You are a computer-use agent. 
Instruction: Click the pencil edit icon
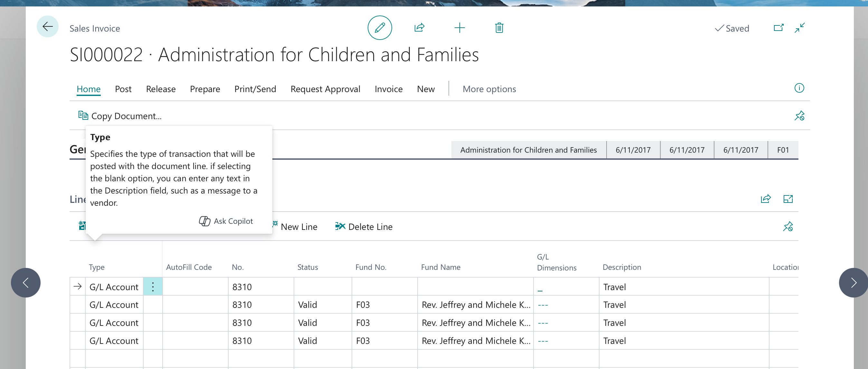pyautogui.click(x=379, y=28)
